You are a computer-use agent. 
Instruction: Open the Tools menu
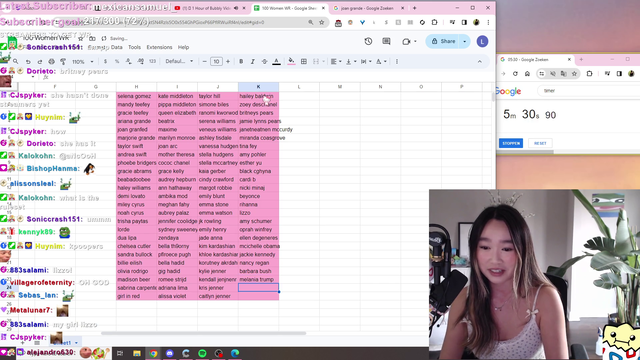pyautogui.click(x=134, y=47)
